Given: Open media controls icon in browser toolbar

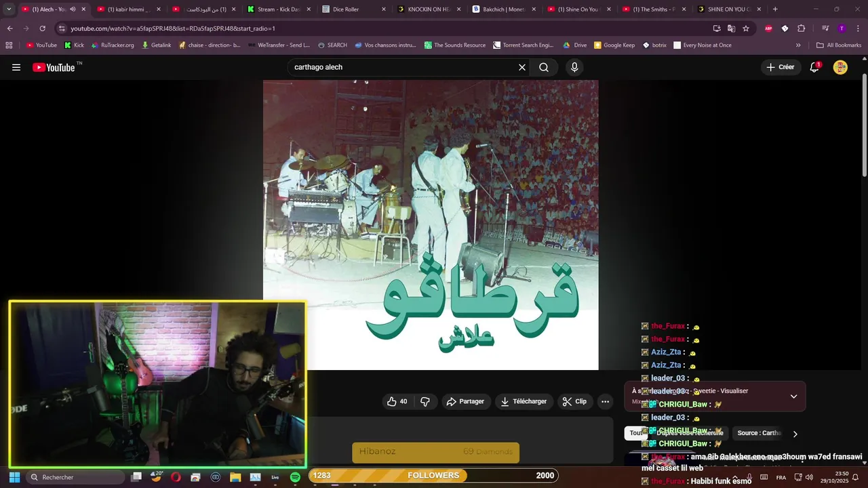Looking at the screenshot, I should (825, 28).
